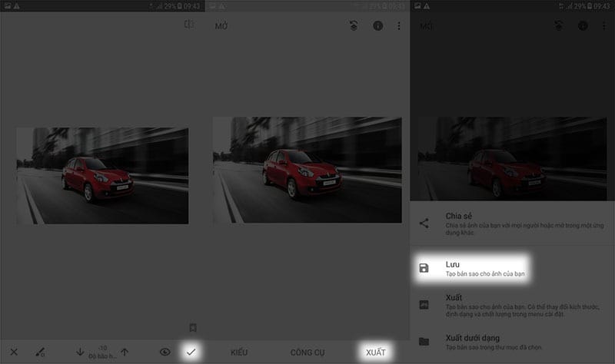
Task: Tap the compare split-view icon
Action: point(189,25)
